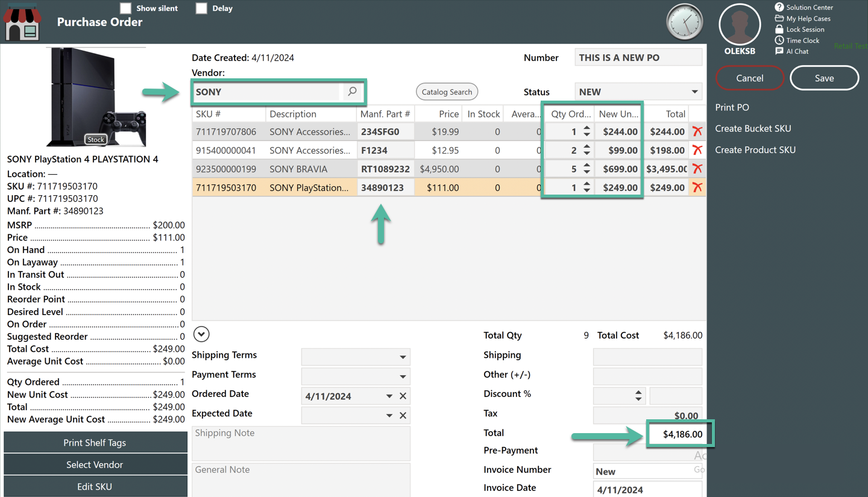Click Manf. Part # F1234 cell

click(385, 150)
